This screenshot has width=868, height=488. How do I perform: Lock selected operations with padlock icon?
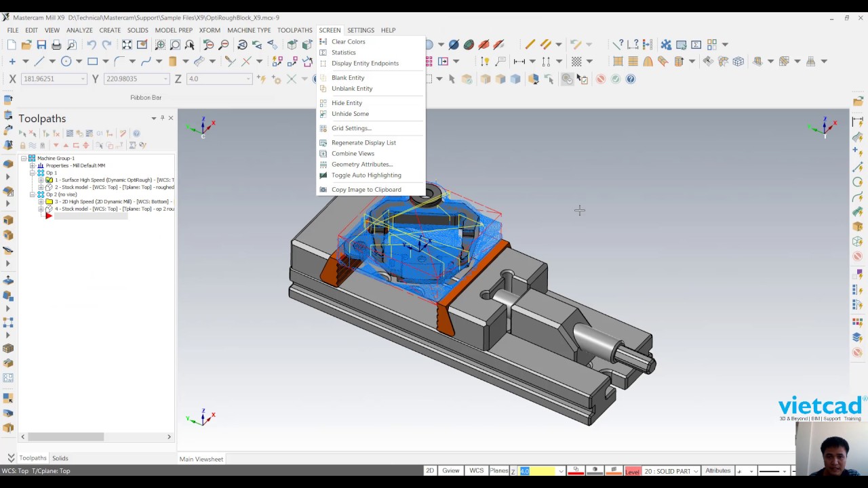22,145
